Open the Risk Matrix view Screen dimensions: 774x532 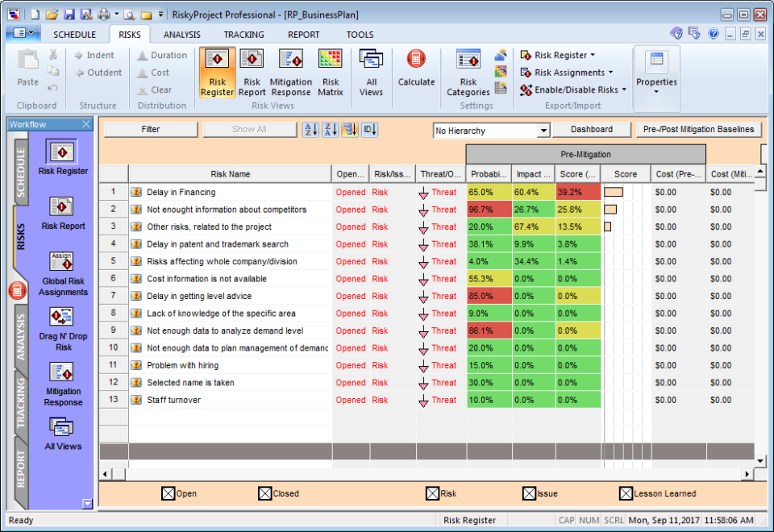tap(331, 72)
